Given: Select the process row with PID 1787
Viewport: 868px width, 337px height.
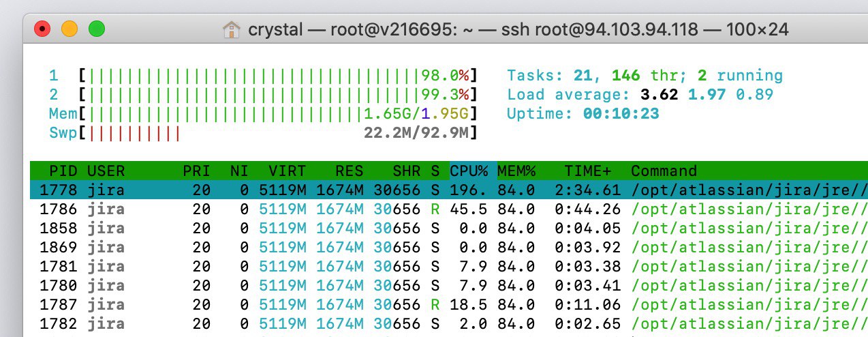Looking at the screenshot, I should click(x=449, y=304).
